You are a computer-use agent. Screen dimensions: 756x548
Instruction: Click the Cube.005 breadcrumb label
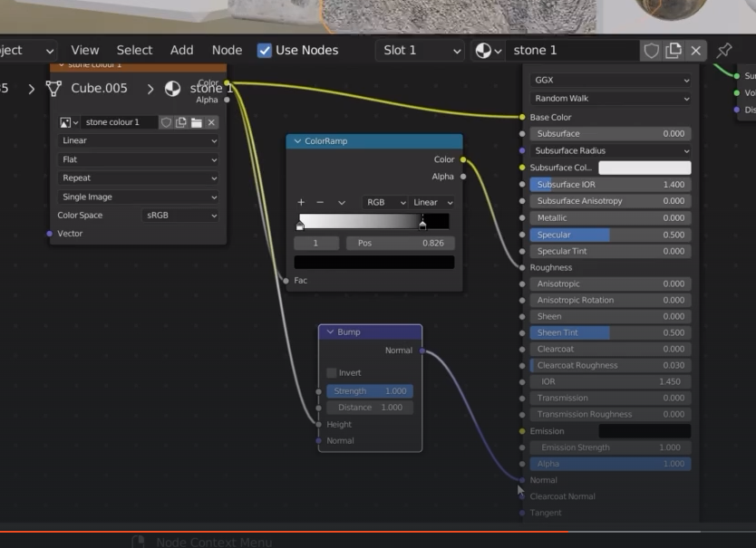[x=100, y=88]
